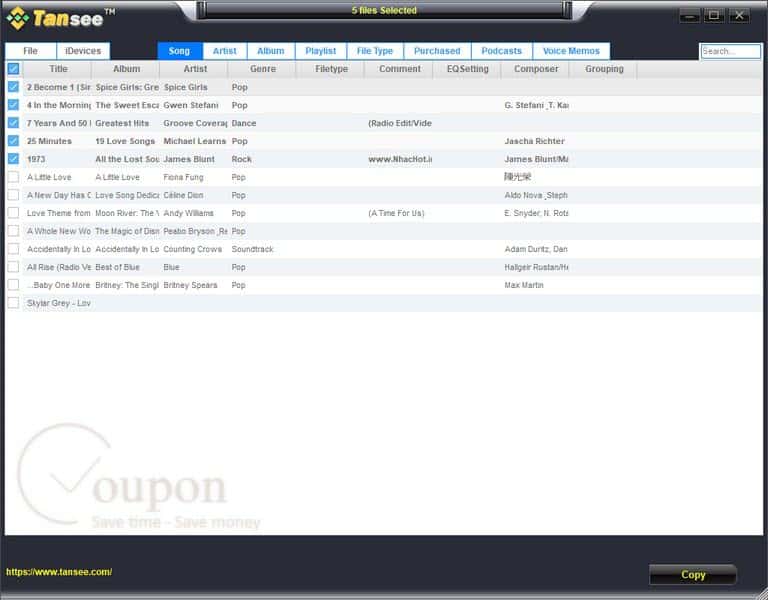This screenshot has width=768, height=600.
Task: Check the Baby One More Time song
Action: [13, 285]
